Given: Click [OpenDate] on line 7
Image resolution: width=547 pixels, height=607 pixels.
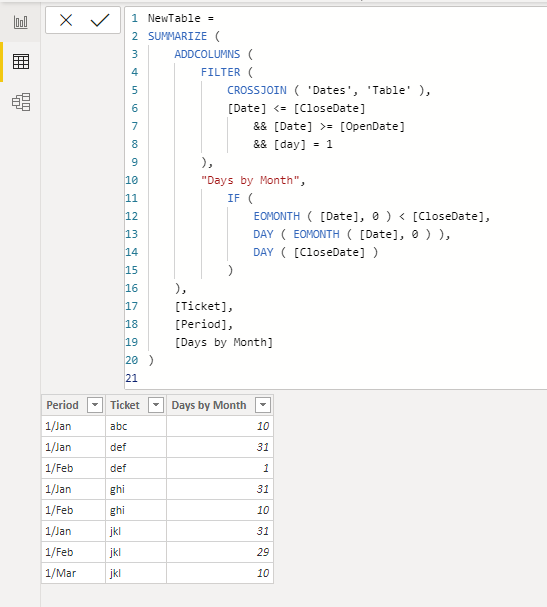Looking at the screenshot, I should (x=372, y=126).
